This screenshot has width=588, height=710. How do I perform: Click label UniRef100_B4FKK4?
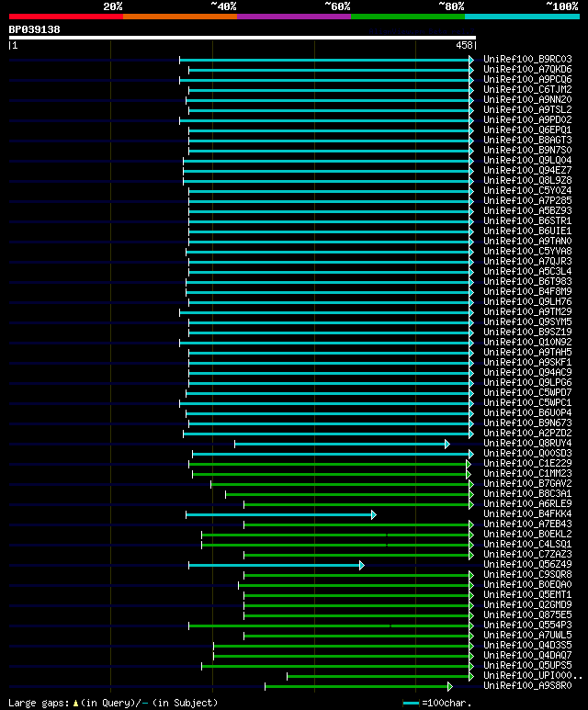(x=527, y=514)
